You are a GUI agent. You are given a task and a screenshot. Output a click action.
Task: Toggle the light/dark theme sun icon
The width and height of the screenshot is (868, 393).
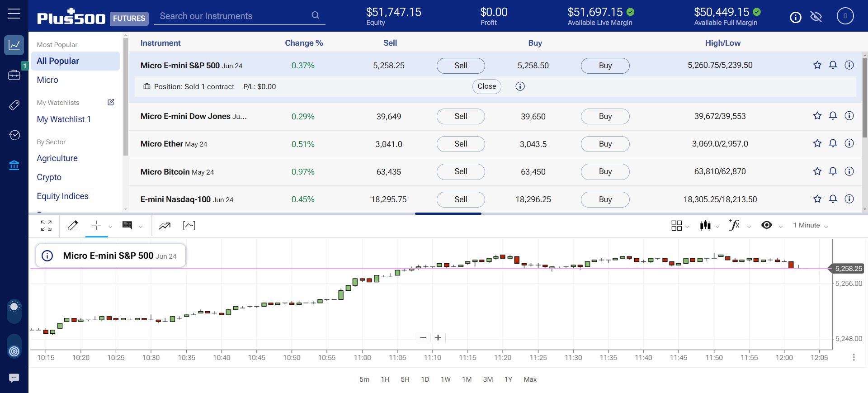[x=14, y=307]
